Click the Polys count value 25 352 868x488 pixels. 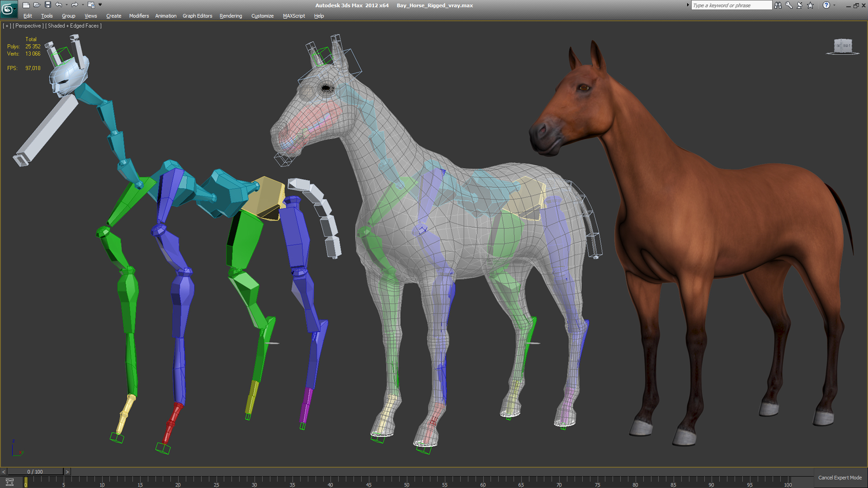[33, 47]
